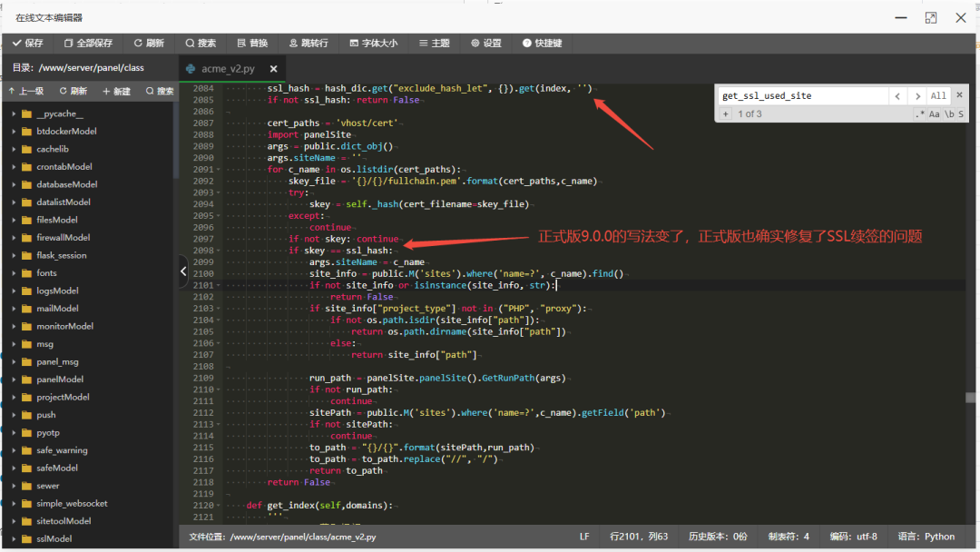Screen dimensions: 980x552
Task: Go to previous search match
Action: 897,95
